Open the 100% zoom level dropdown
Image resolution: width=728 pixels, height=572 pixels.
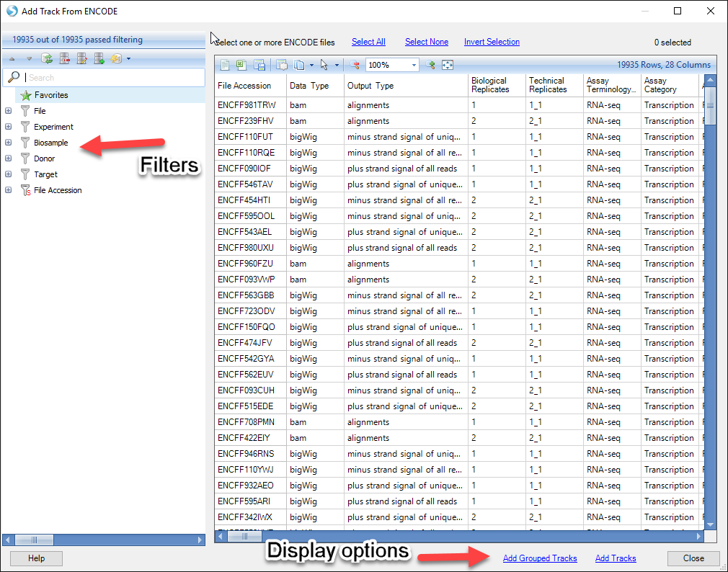pos(414,66)
